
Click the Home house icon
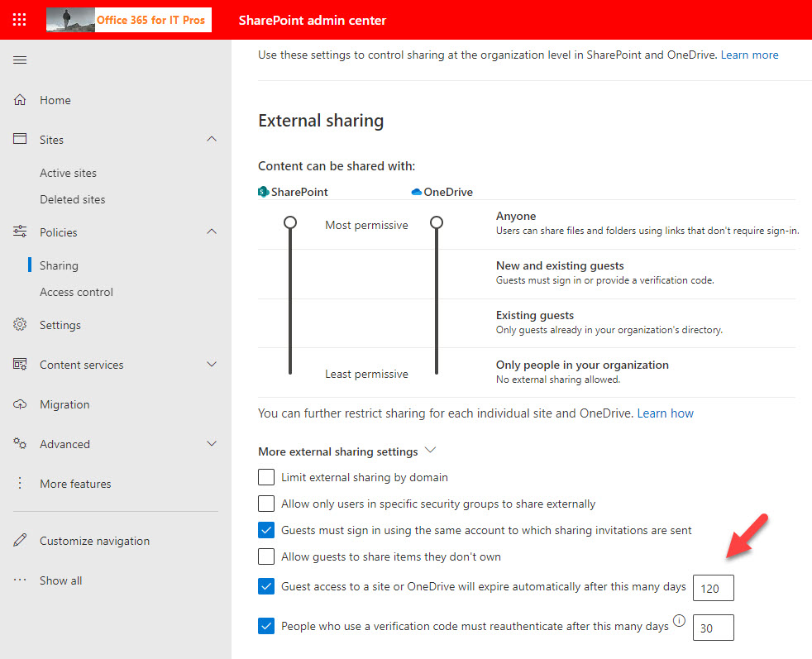point(20,100)
